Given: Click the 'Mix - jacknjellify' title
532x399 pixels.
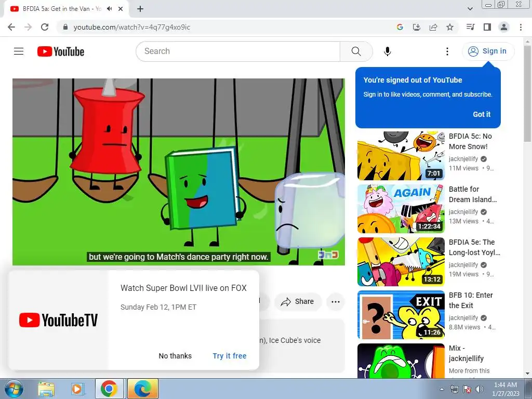Looking at the screenshot, I should 466,353.
